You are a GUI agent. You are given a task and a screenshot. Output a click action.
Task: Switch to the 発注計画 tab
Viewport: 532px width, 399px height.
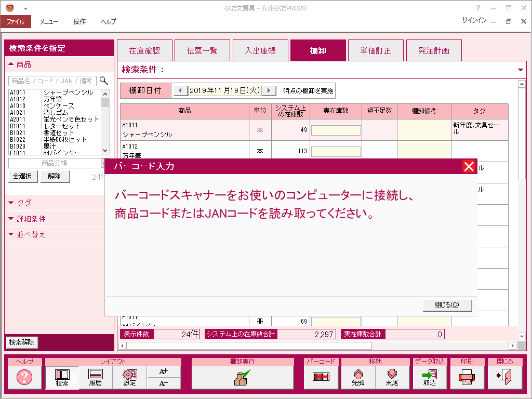point(434,50)
